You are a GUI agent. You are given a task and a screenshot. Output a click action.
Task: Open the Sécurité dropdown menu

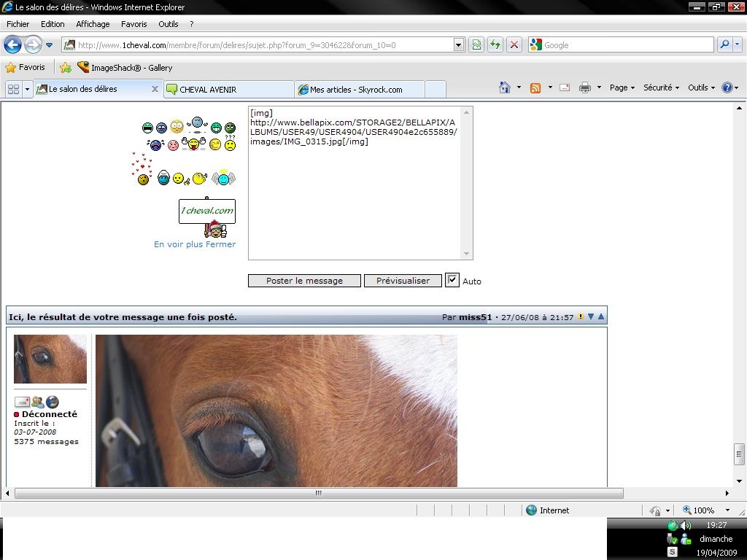click(661, 87)
